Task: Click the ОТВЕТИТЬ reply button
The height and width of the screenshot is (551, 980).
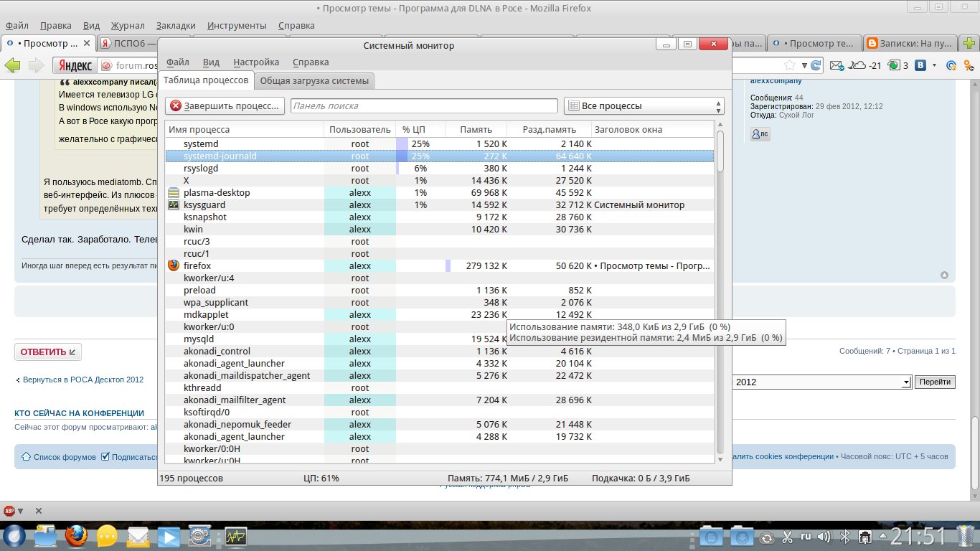Action: point(48,352)
